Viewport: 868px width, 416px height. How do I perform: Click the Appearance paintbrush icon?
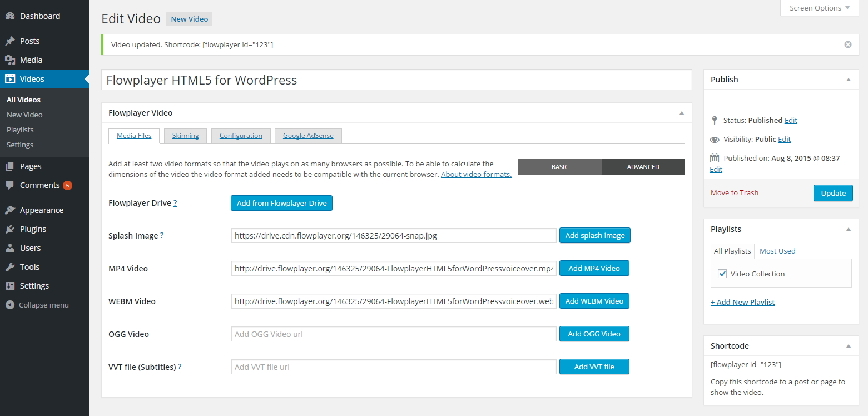click(x=10, y=210)
